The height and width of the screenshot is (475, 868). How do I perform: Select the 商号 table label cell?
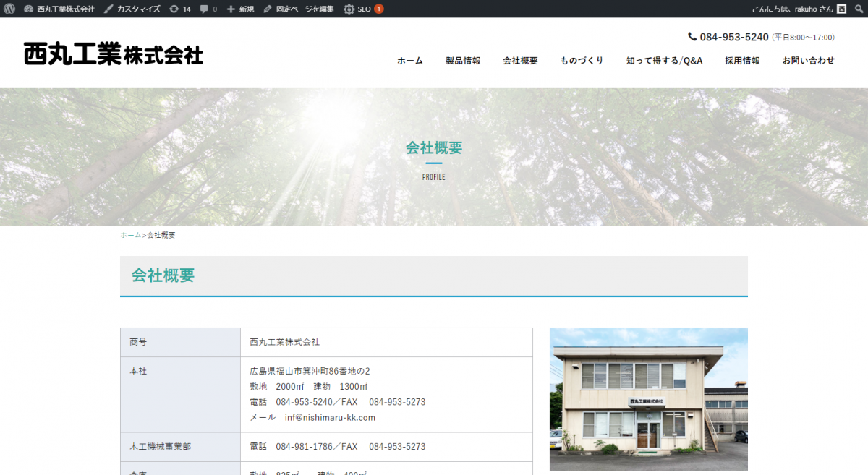tap(180, 342)
